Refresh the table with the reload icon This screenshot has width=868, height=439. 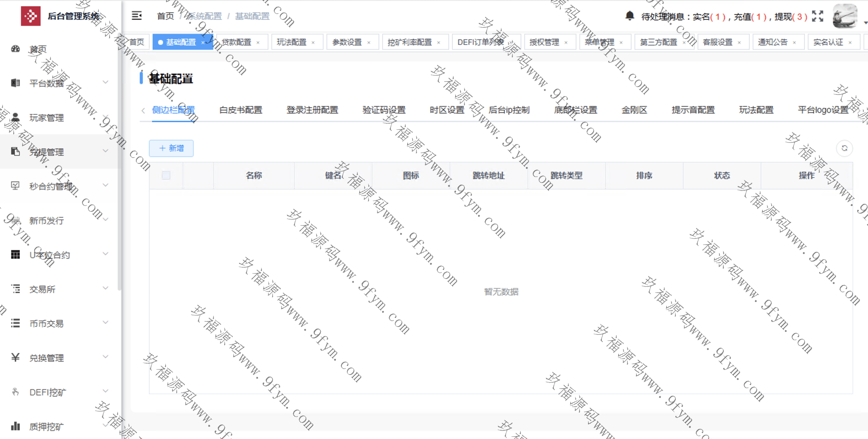[x=845, y=148]
